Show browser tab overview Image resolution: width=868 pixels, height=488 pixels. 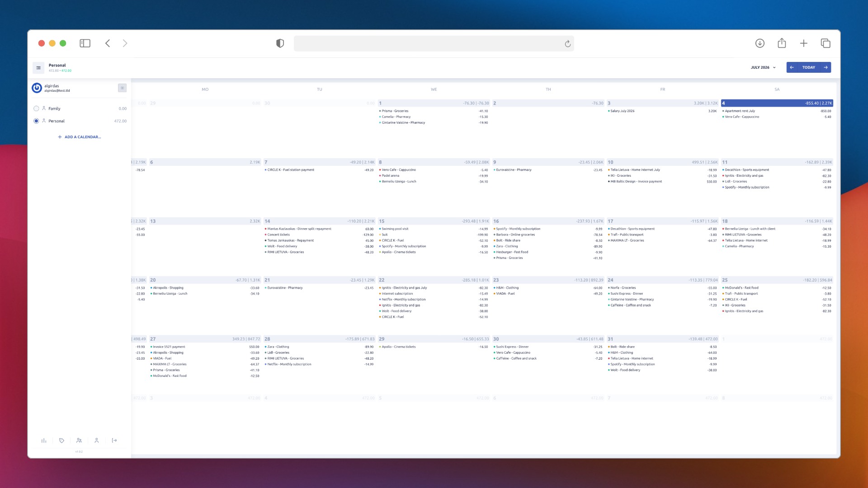coord(826,43)
